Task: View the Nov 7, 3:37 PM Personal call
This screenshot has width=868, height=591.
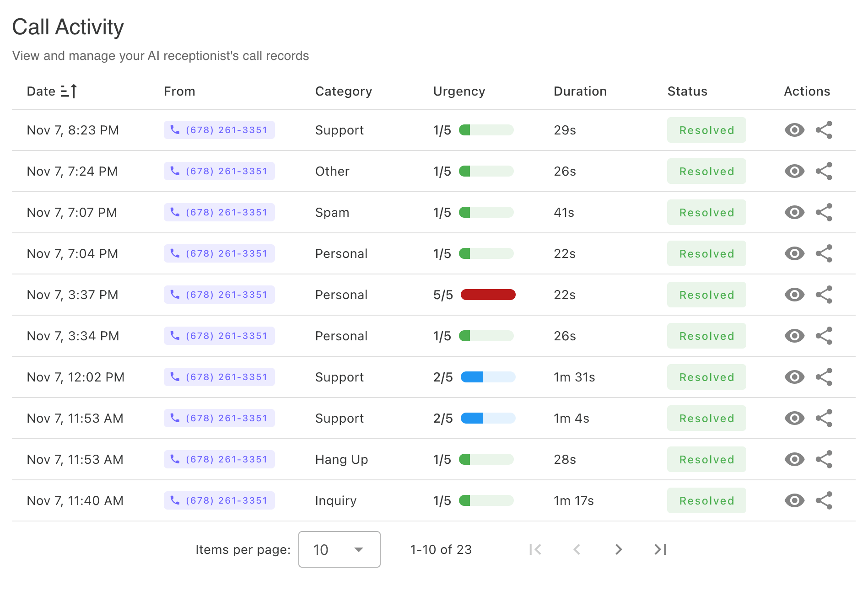Action: pos(794,295)
